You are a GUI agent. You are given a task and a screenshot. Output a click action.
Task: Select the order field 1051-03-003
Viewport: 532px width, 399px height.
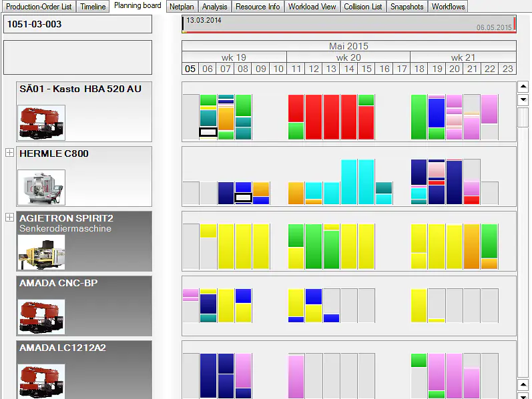click(x=77, y=24)
